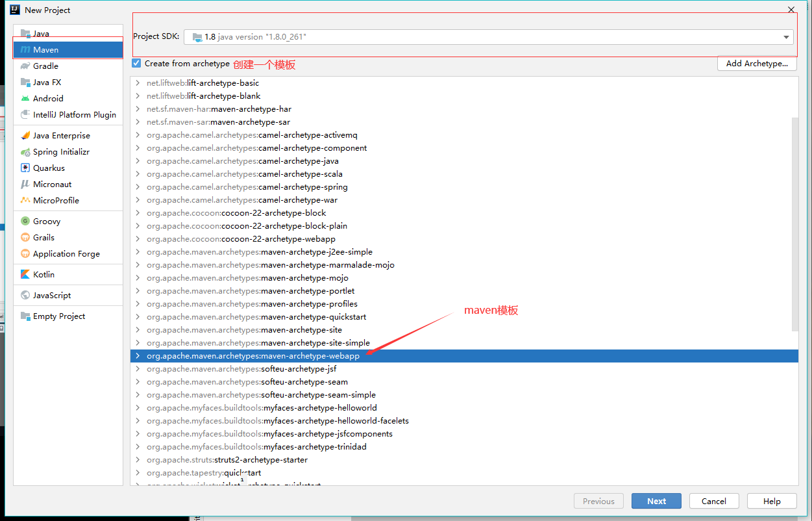Click the Maven 'm' icon
This screenshot has width=812, height=521.
[25, 50]
